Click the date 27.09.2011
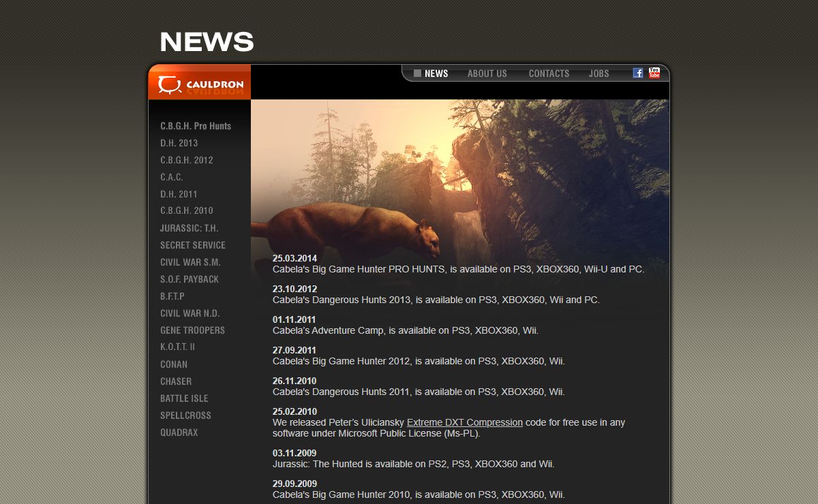This screenshot has height=504, width=818. click(294, 350)
